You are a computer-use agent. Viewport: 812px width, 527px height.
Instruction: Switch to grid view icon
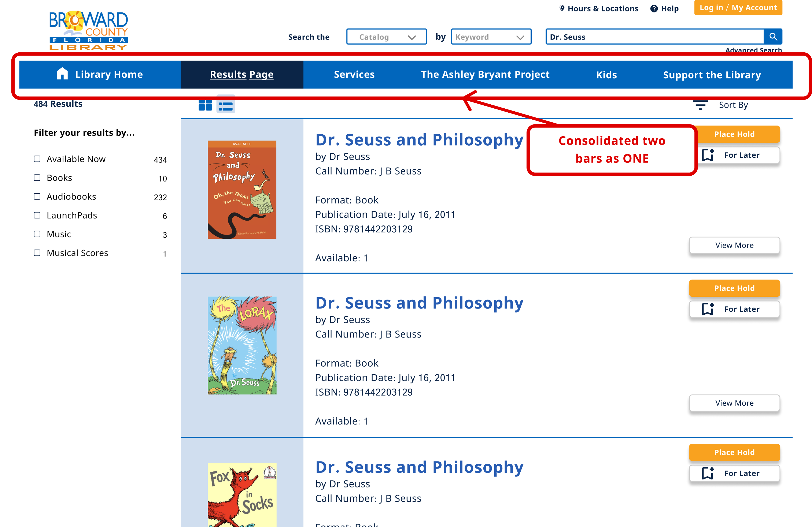(x=205, y=105)
